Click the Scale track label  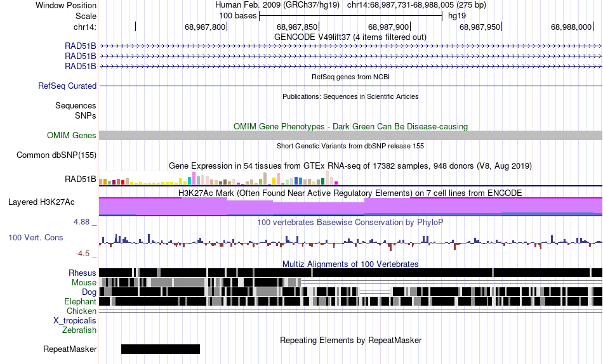tap(86, 16)
